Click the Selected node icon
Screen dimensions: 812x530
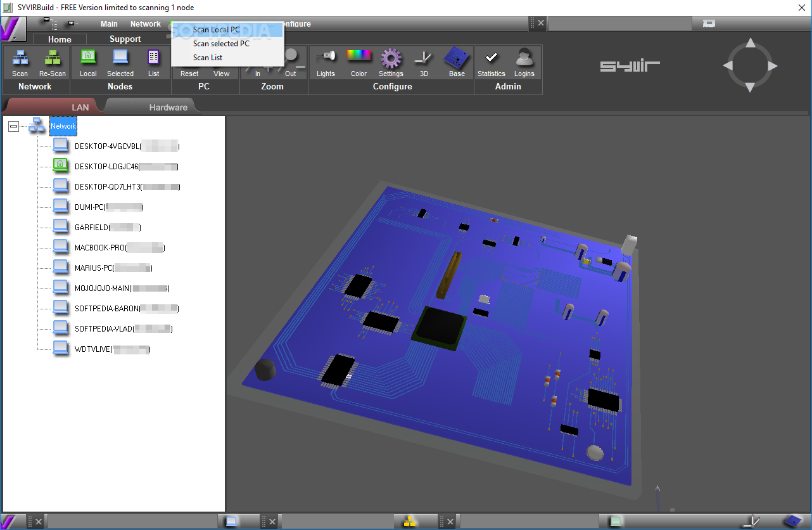pos(120,62)
